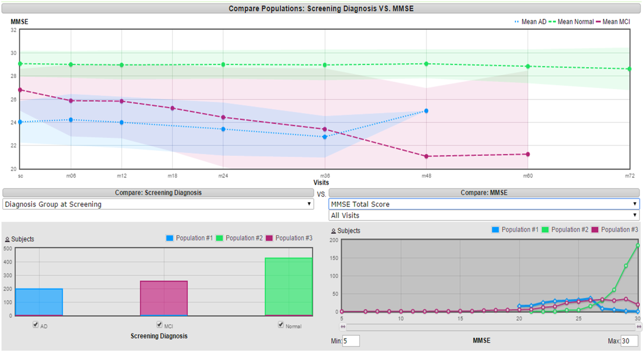
Task: Uncheck the MCI checkbox
Action: tap(159, 324)
